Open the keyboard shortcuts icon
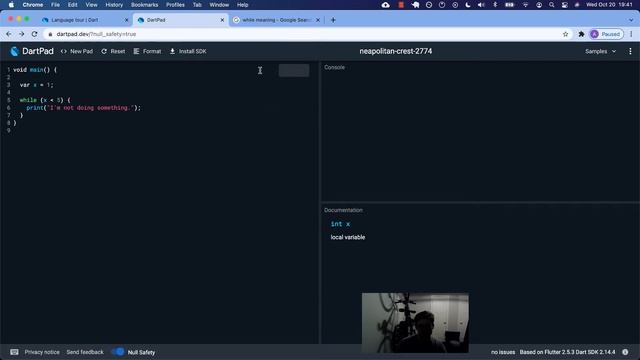This screenshot has width=640, height=360. (x=14, y=352)
